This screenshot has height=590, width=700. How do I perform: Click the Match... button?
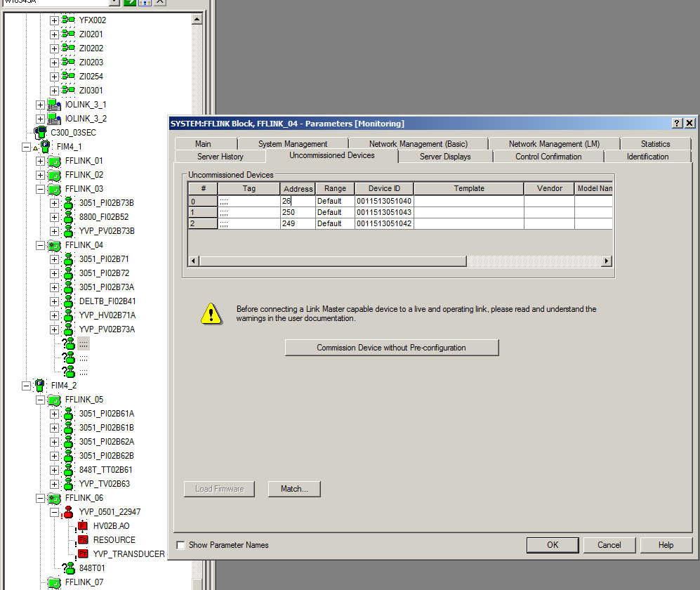(294, 489)
